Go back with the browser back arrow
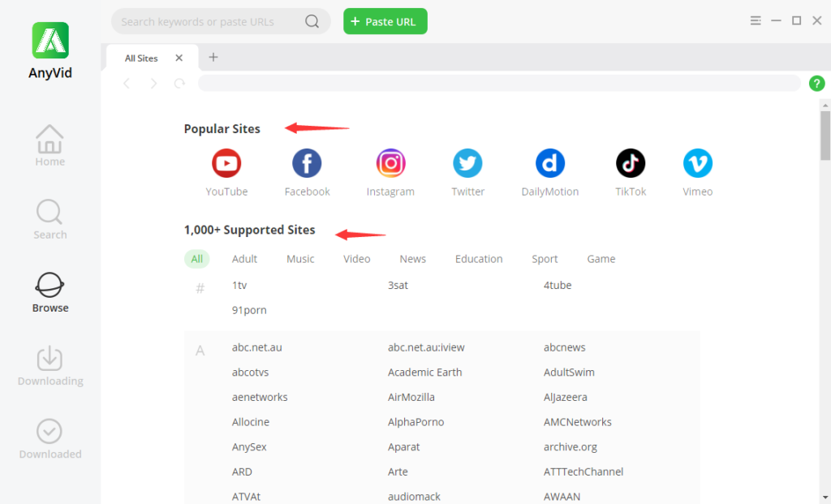The image size is (831, 504). click(127, 84)
